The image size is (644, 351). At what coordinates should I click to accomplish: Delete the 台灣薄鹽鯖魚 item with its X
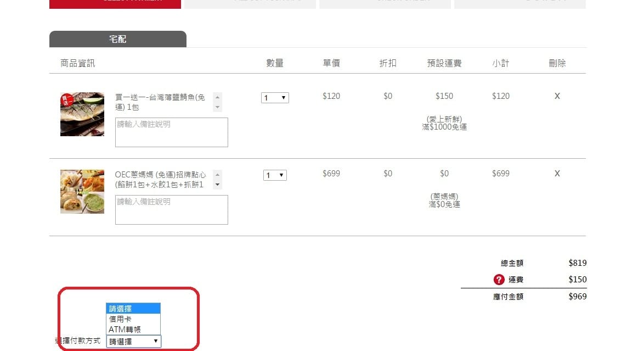557,96
